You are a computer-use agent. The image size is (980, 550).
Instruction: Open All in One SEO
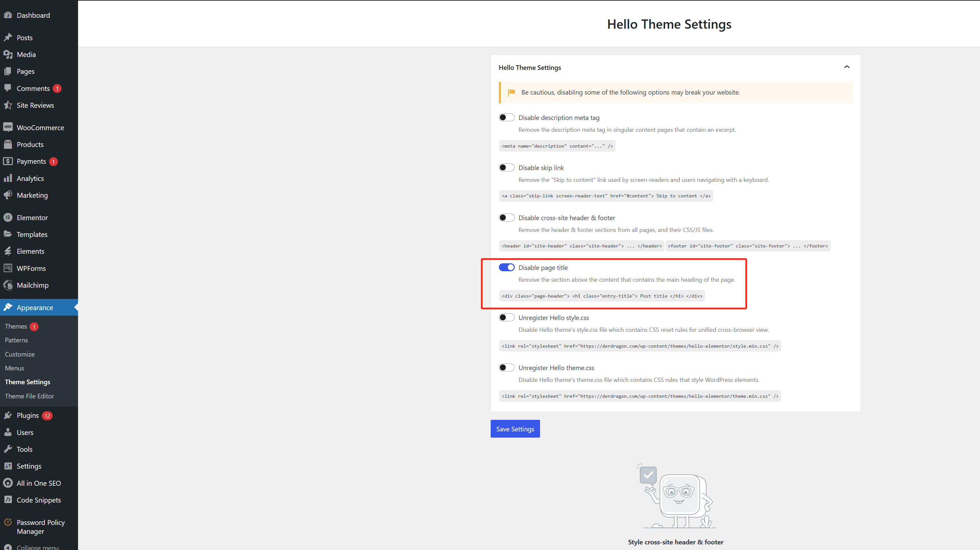[39, 483]
